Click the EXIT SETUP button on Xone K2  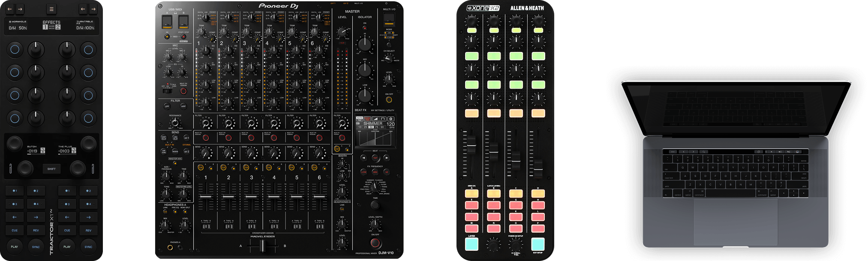point(538,243)
